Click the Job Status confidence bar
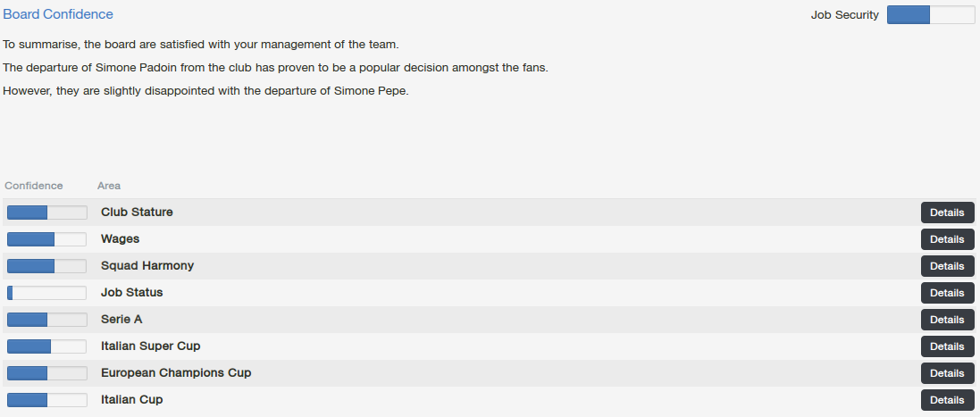The image size is (980, 417). coord(46,293)
